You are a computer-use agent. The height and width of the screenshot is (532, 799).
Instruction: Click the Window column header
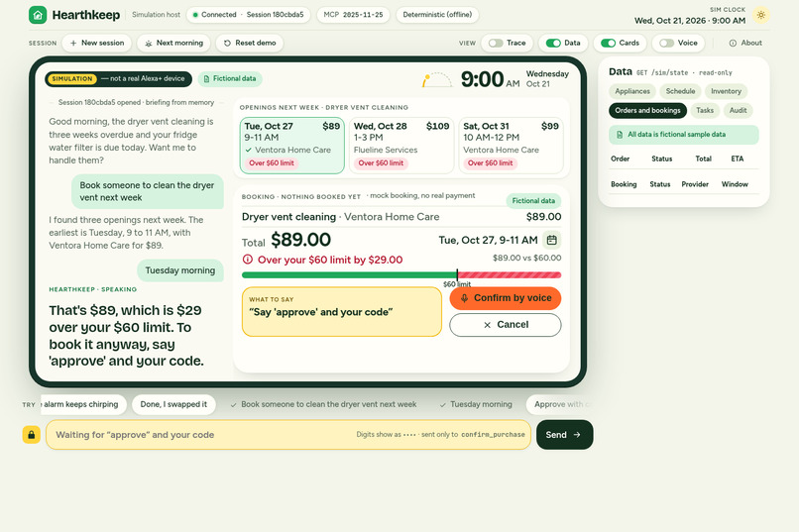tap(735, 184)
